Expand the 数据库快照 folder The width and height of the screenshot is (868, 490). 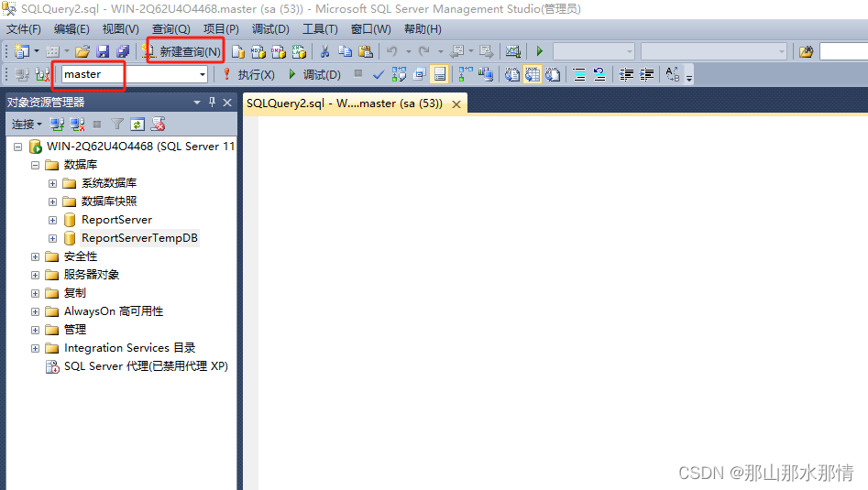tap(52, 201)
